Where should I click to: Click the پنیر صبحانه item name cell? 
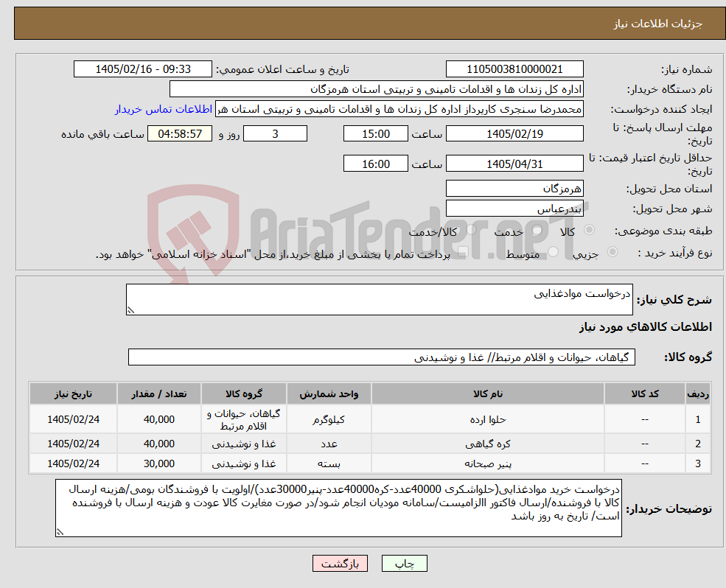click(x=488, y=463)
